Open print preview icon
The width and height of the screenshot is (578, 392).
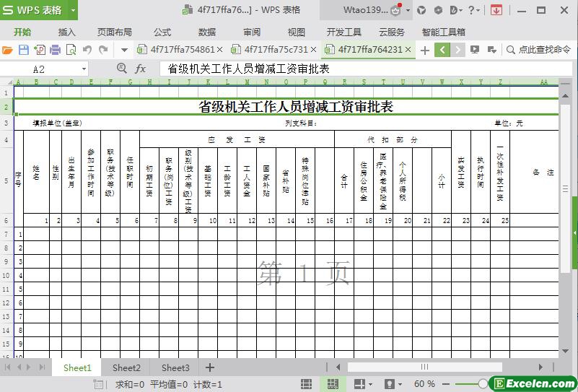(x=71, y=50)
